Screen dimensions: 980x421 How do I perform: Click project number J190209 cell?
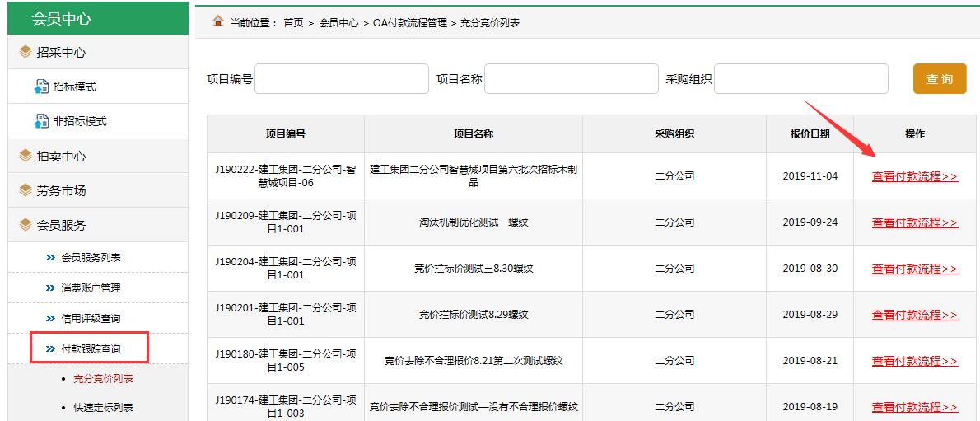pos(286,222)
